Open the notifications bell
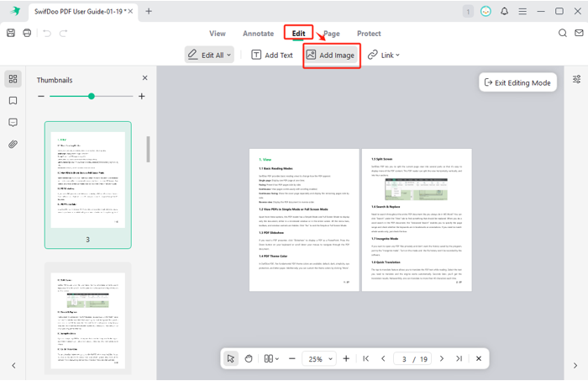This screenshot has height=381, width=588. point(504,11)
